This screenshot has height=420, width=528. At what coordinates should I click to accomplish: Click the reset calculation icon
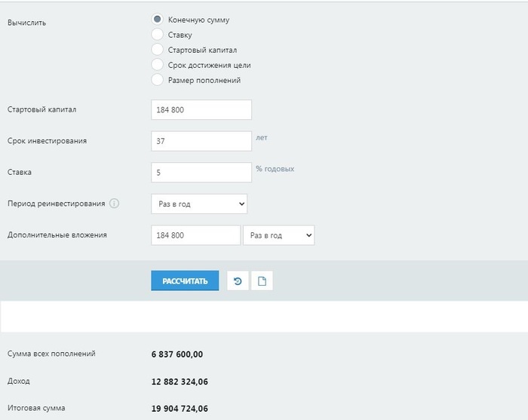[238, 281]
